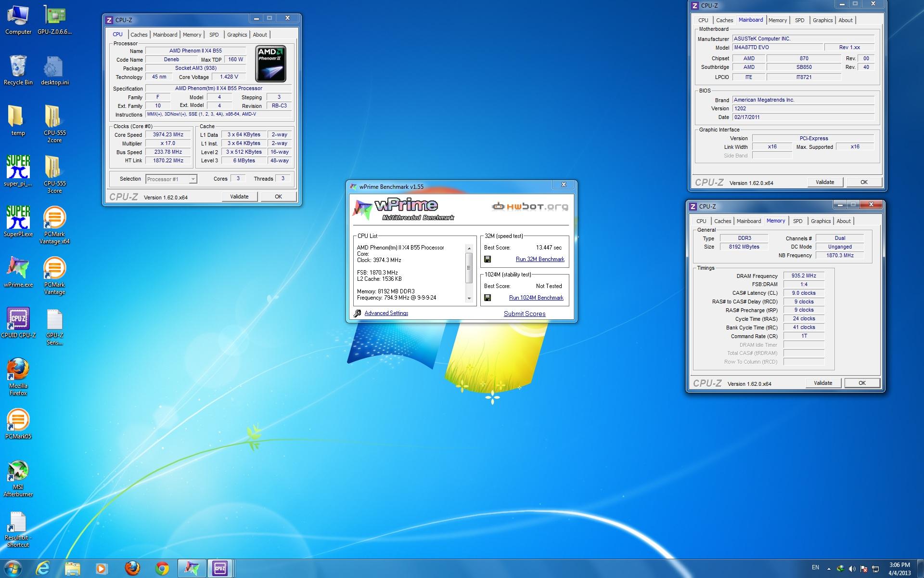
Task: Select the PCMark Vantage x64 shortcut
Action: [54, 225]
